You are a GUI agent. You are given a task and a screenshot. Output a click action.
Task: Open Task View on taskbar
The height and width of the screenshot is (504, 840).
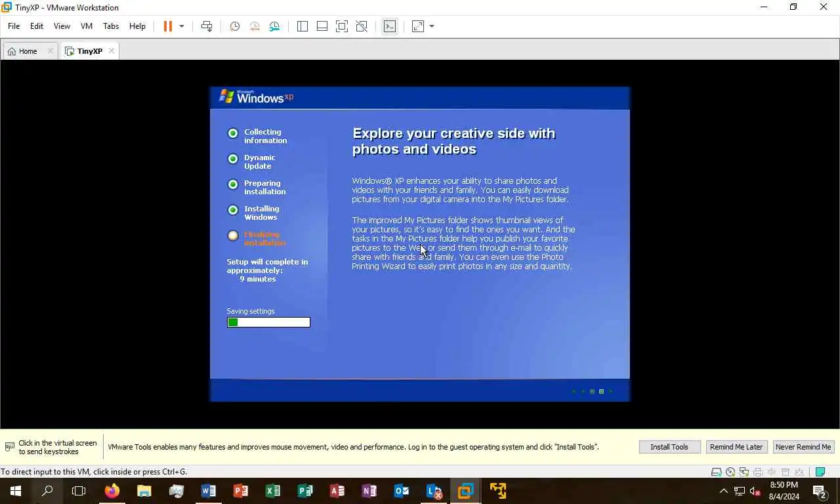point(79,491)
